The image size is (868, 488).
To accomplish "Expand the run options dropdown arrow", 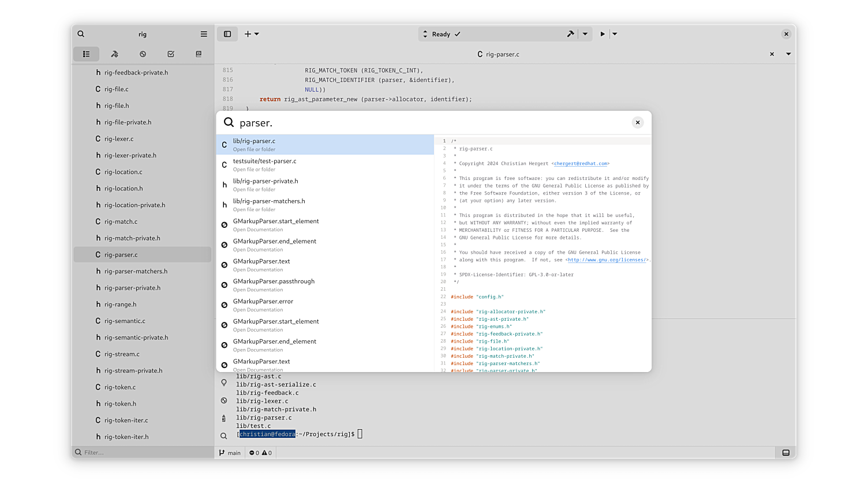I will click(615, 34).
